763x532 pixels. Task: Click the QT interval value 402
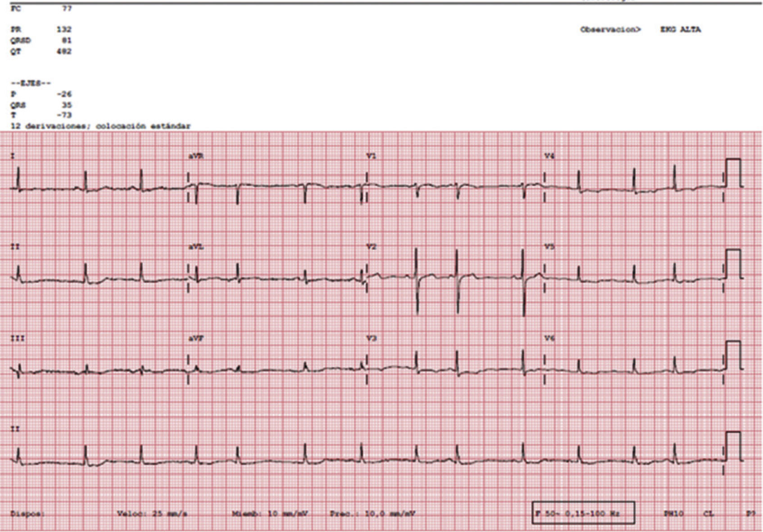point(64,51)
